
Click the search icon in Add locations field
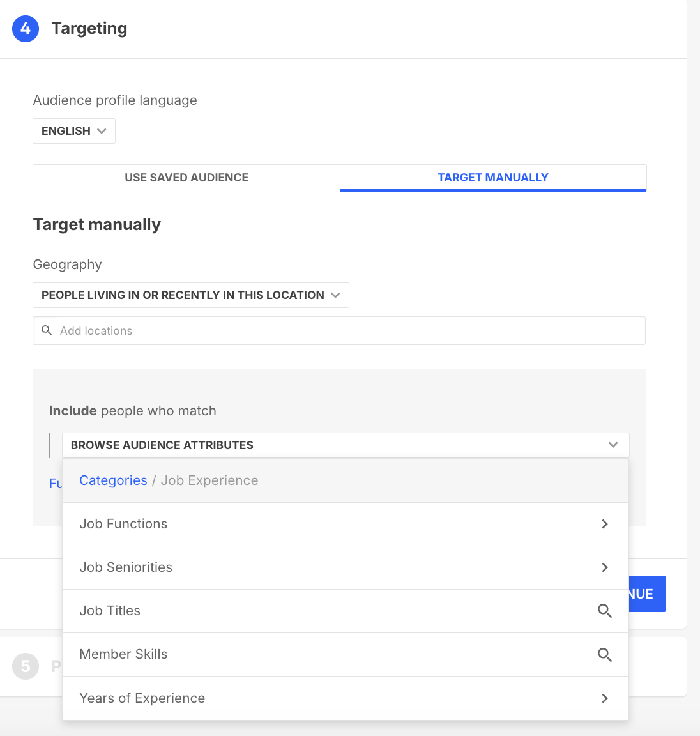pos(47,330)
